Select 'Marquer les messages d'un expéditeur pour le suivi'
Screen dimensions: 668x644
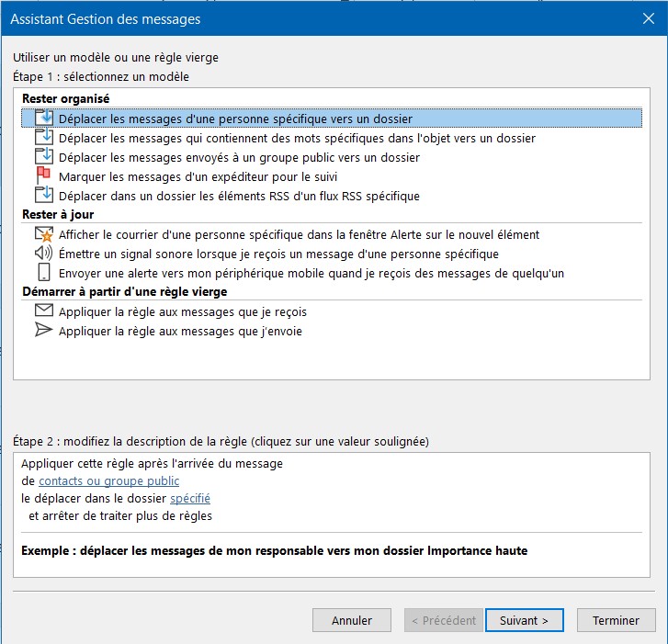(x=198, y=176)
